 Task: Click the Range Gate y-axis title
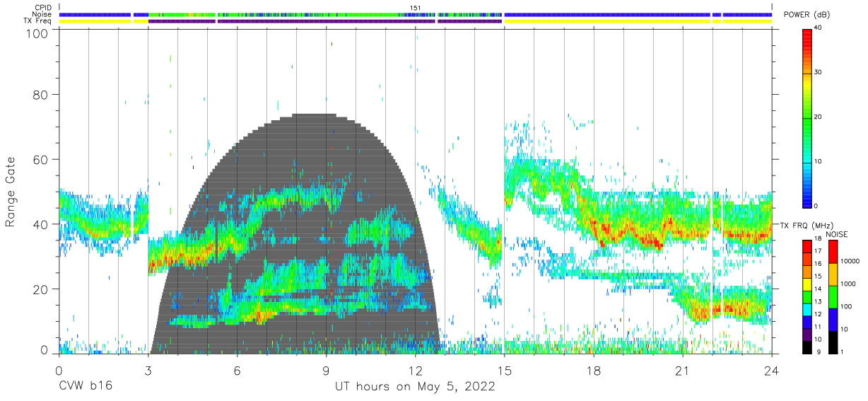click(x=11, y=192)
